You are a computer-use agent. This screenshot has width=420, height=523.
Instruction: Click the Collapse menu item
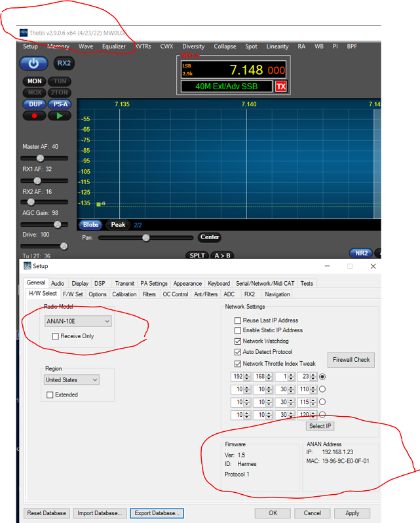coord(225,47)
